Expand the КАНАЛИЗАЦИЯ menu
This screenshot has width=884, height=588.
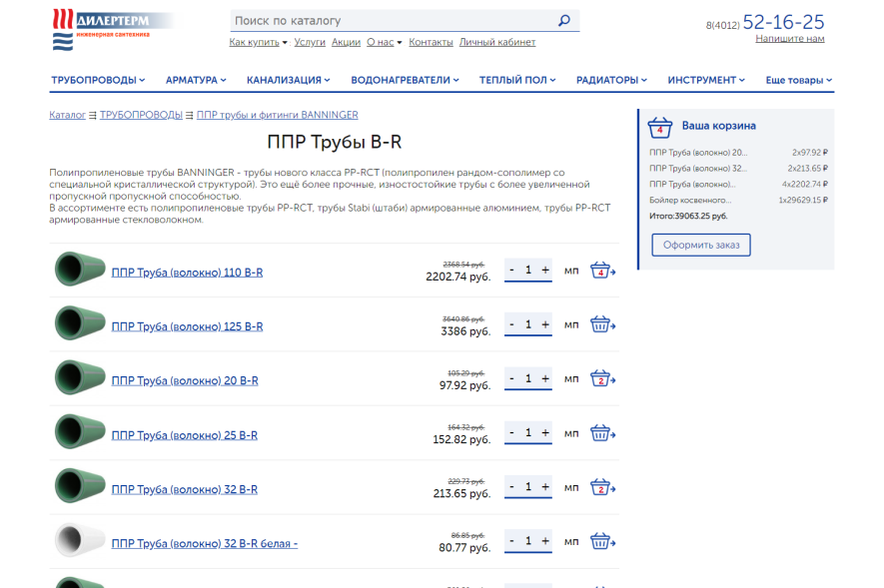tap(288, 80)
